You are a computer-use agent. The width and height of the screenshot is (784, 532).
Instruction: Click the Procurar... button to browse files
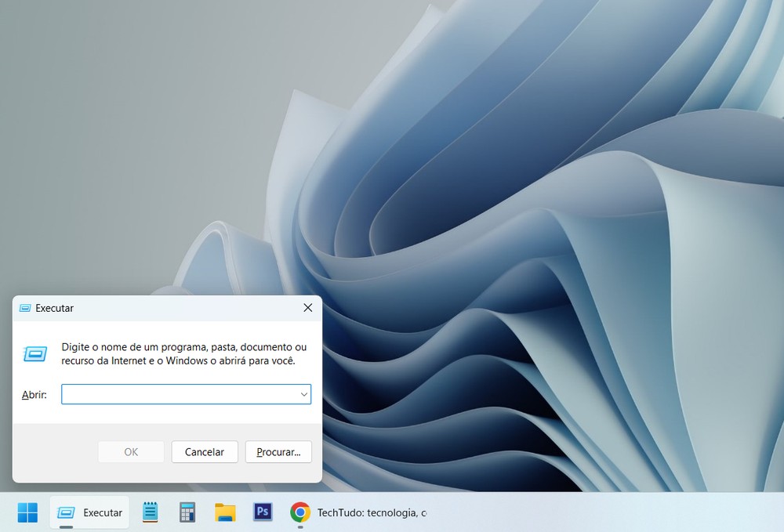(x=278, y=452)
